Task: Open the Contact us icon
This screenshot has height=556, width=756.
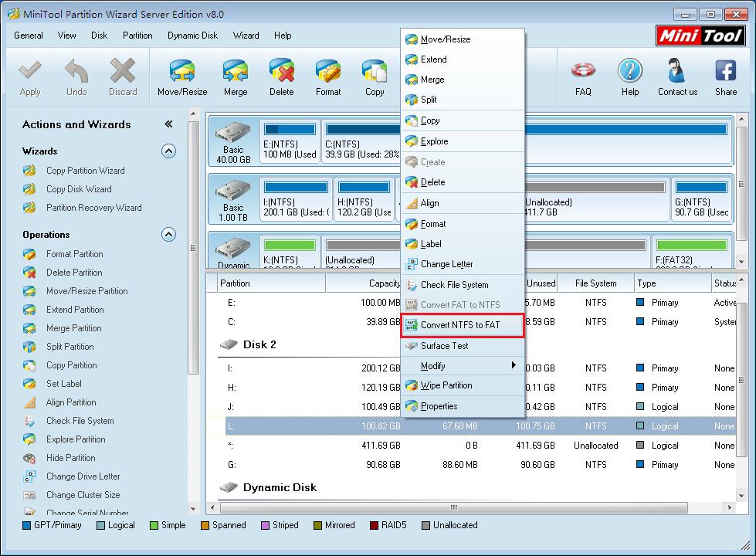Action: click(677, 73)
